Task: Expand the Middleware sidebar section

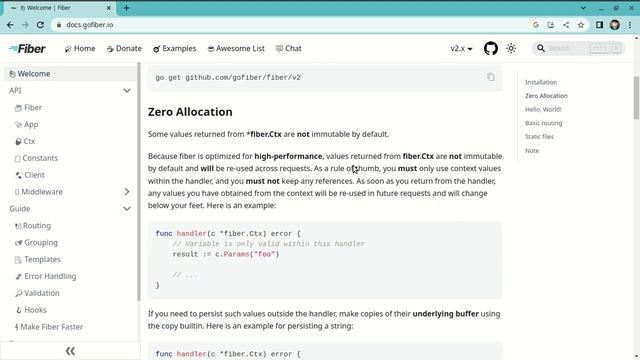Action: click(127, 192)
